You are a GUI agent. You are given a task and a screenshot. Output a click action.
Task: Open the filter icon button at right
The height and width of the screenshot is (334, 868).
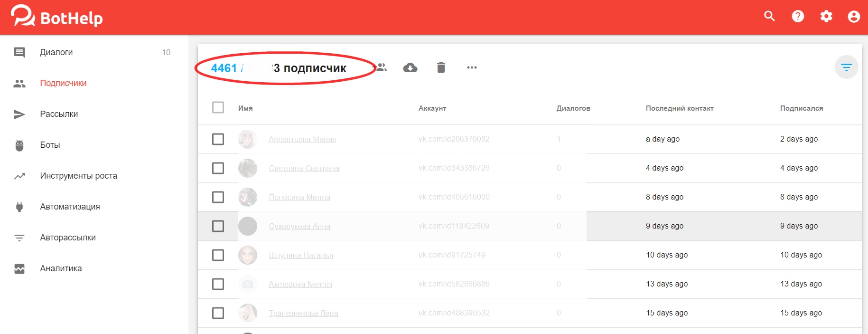pyautogui.click(x=846, y=67)
